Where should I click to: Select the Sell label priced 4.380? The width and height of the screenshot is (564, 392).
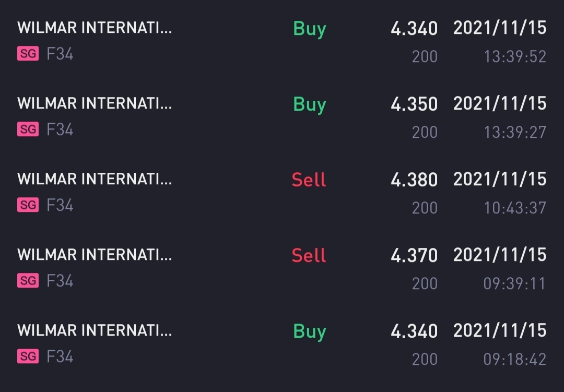(309, 180)
